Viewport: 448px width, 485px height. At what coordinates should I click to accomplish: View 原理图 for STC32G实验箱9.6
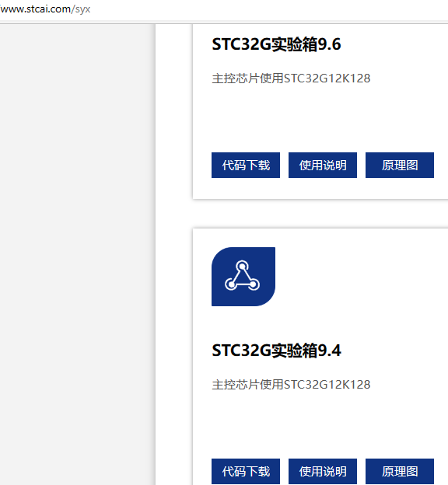click(x=400, y=166)
